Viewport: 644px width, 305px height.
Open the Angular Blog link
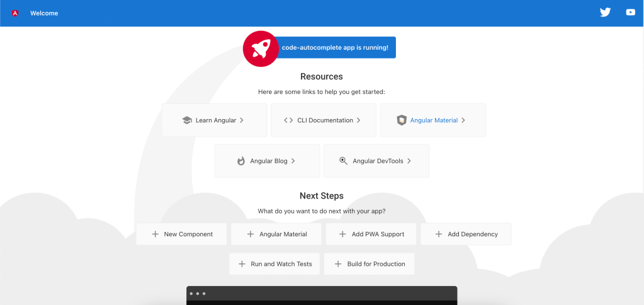pos(268,161)
